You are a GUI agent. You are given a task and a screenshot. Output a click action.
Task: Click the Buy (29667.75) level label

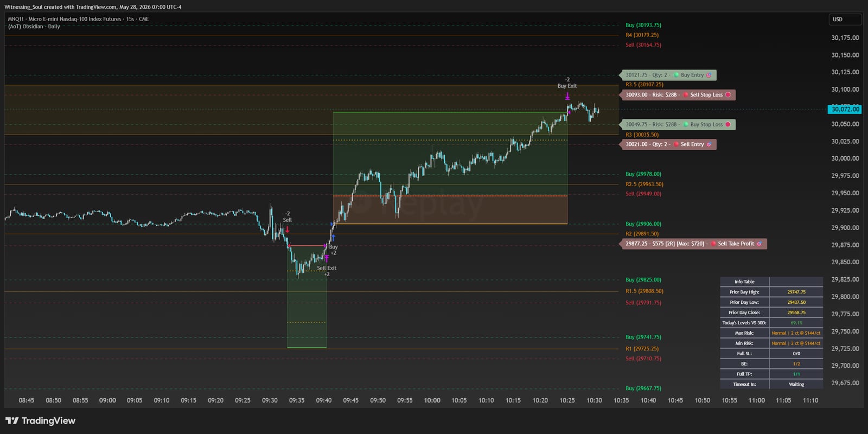(643, 388)
